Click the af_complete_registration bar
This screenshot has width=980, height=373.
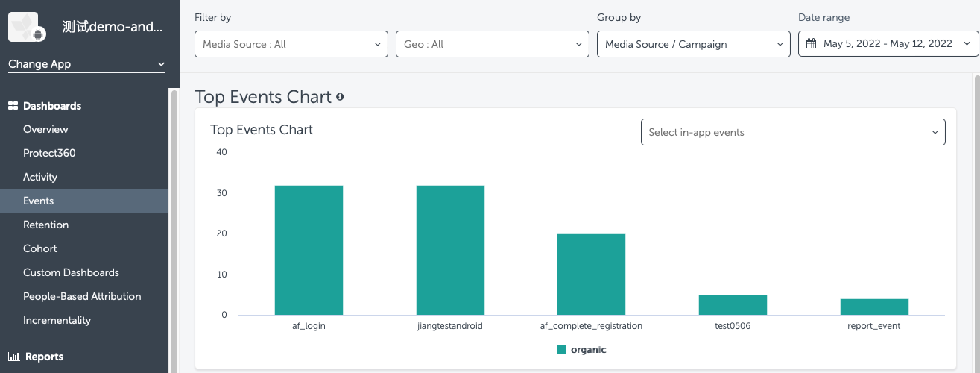click(591, 274)
